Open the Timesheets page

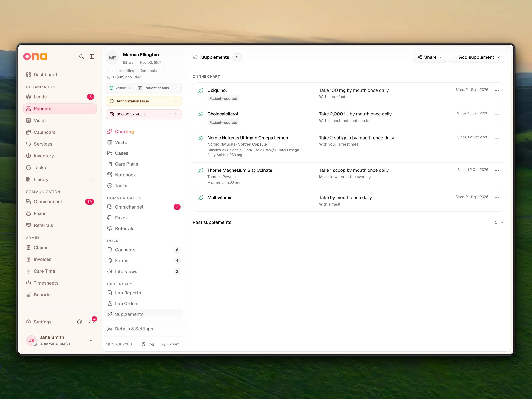[x=60, y=283]
